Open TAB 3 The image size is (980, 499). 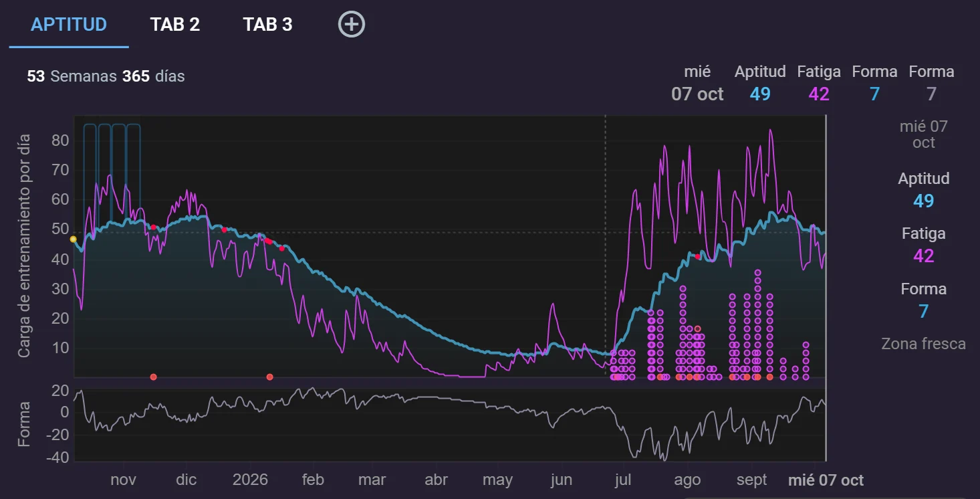point(268,25)
